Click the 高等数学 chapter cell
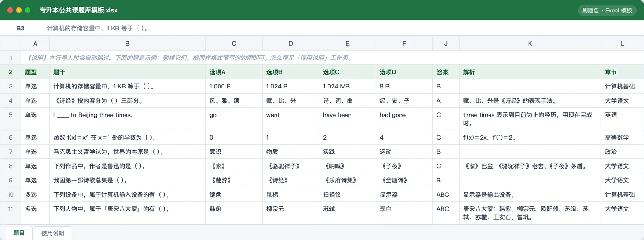The height and width of the screenshot is (240, 644). (x=622, y=137)
